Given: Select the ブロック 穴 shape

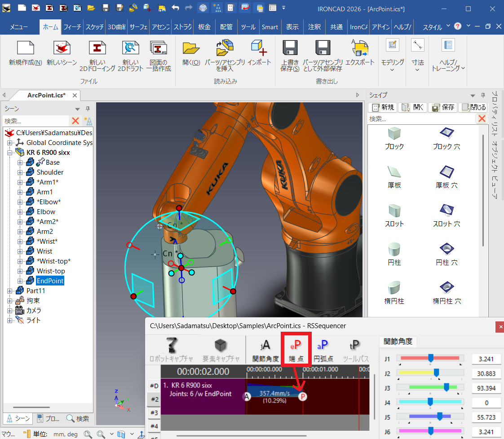Looking at the screenshot, I should click(x=447, y=138).
